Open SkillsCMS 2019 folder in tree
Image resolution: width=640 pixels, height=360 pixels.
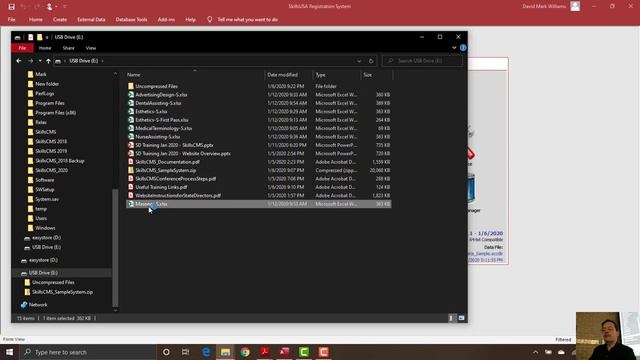[51, 151]
